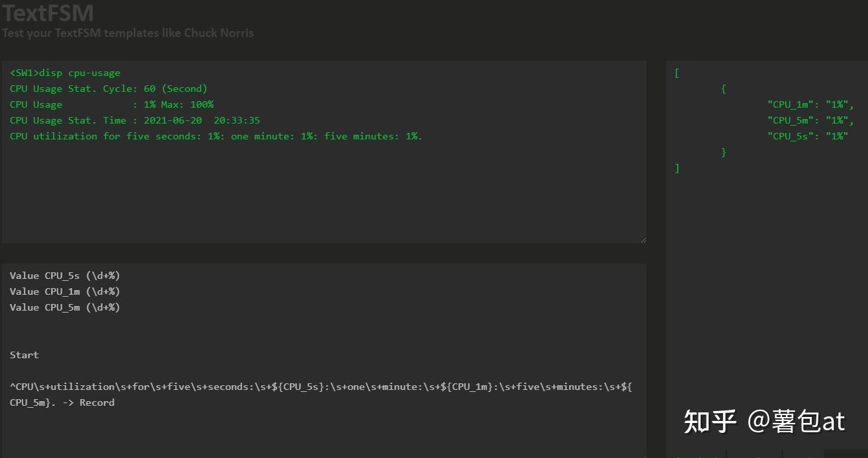
Task: Place cursor on the Start state line
Action: pyautogui.click(x=24, y=355)
